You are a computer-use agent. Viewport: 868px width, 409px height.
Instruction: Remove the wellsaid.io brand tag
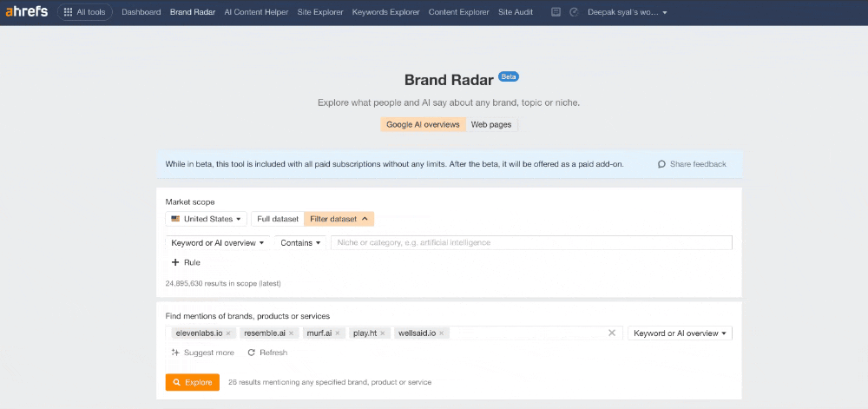[441, 333]
